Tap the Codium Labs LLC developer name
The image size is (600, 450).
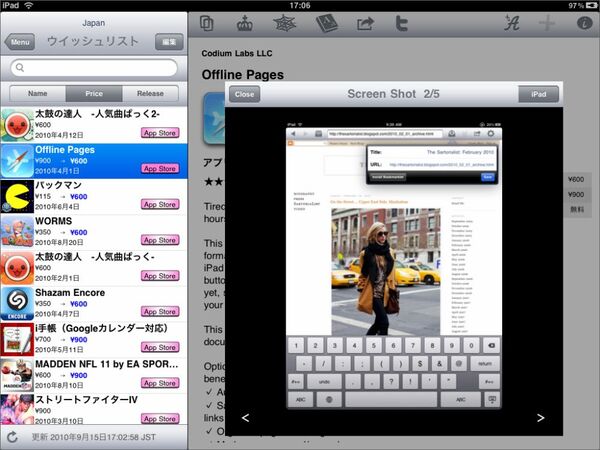(237, 53)
